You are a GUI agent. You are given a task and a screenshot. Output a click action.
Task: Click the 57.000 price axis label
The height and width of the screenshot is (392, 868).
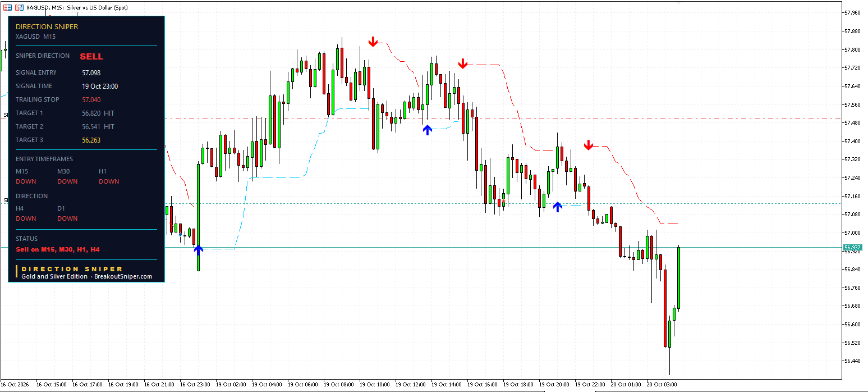(x=852, y=233)
